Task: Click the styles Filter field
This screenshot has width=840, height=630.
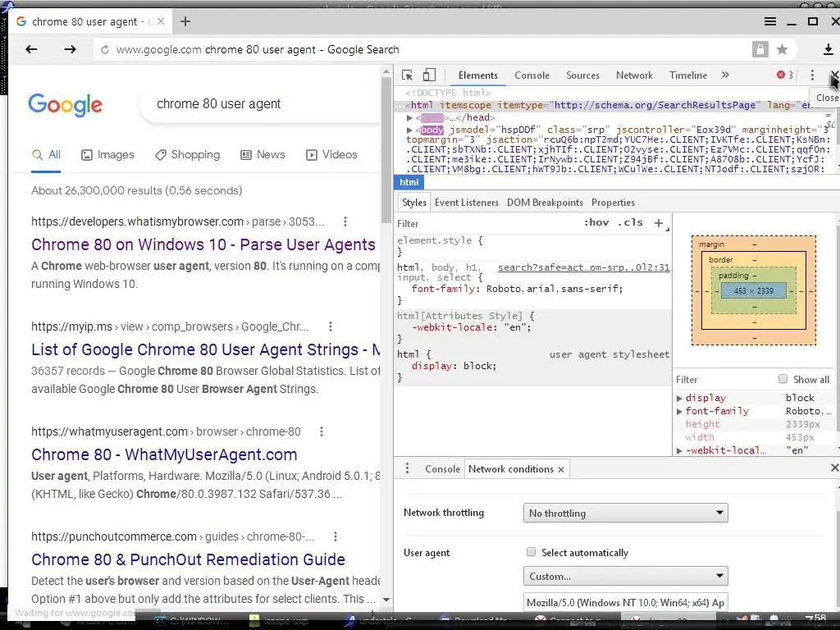Action: point(487,223)
